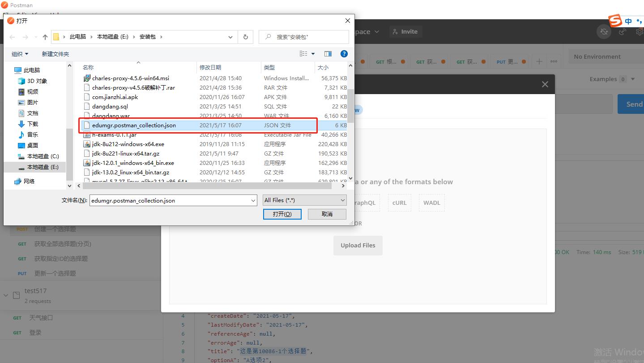Go back in file dialog navigation
The width and height of the screenshot is (644, 363).
tap(13, 37)
